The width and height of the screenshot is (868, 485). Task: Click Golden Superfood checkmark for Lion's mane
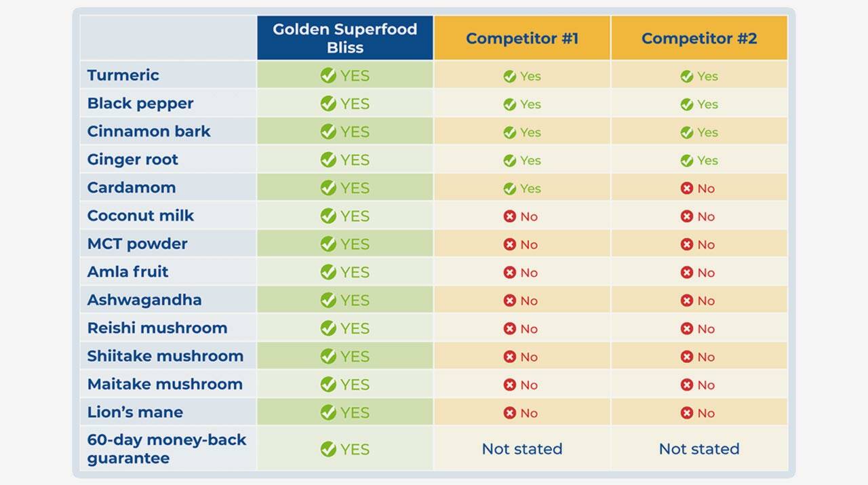[328, 412]
